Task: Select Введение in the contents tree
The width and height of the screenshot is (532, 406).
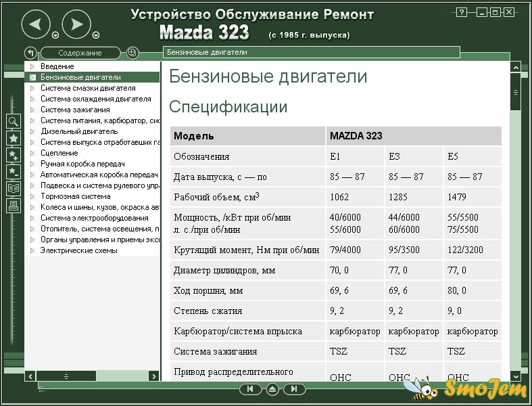Action: (57, 66)
